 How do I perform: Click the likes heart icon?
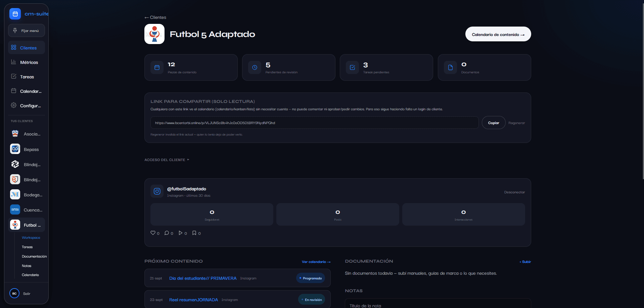point(153,233)
